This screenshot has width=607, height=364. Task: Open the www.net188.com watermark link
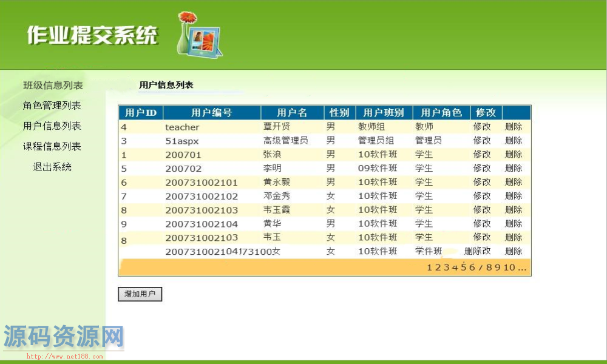[65, 357]
